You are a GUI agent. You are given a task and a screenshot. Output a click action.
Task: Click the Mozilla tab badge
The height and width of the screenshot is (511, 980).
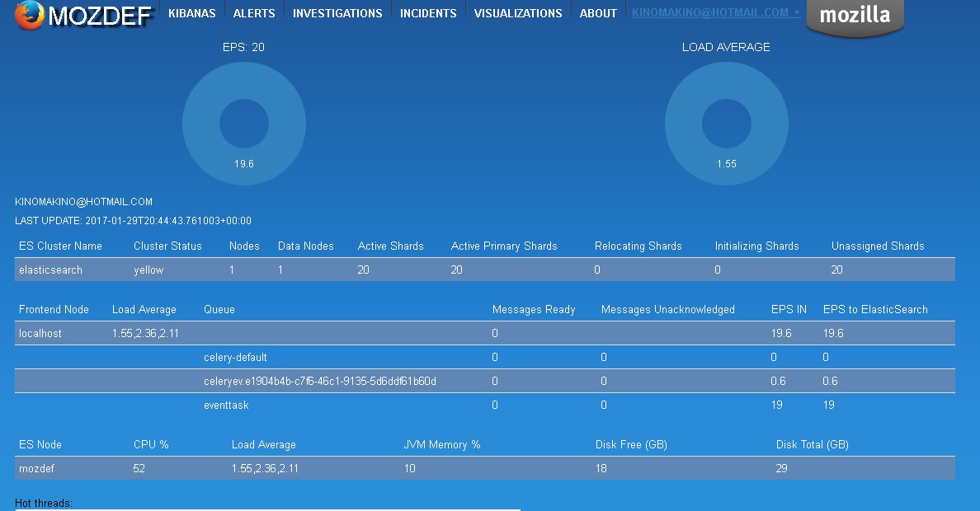point(855,16)
